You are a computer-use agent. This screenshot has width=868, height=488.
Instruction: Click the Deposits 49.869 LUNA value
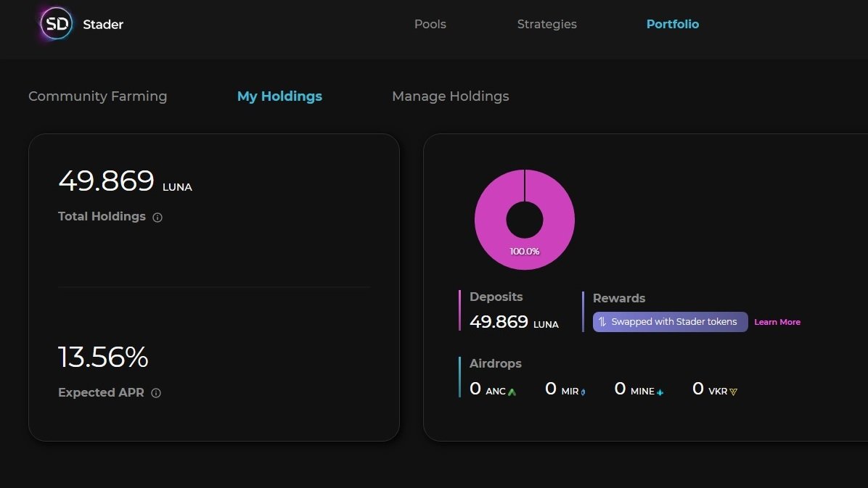tap(514, 321)
